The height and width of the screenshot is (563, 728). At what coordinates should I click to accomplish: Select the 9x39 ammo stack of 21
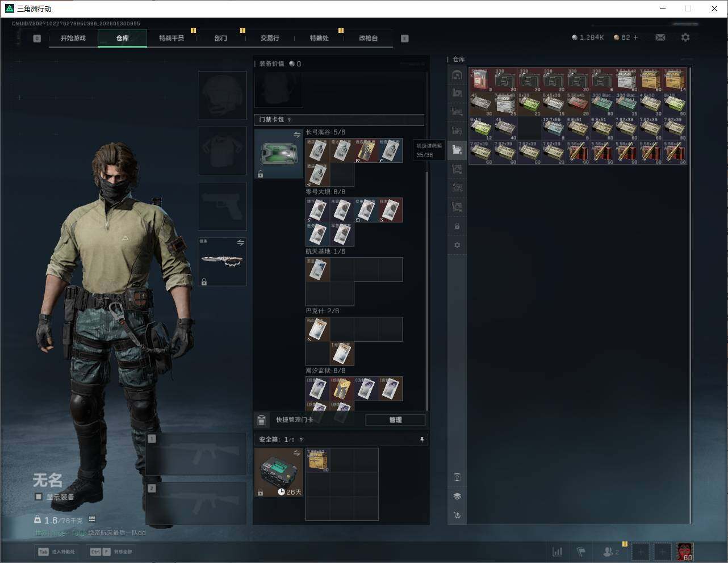530,104
